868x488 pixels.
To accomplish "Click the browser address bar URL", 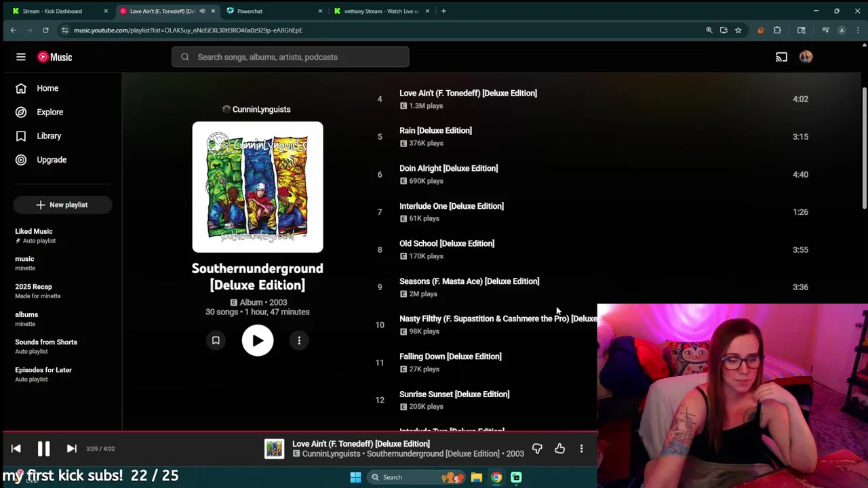I will (188, 30).
